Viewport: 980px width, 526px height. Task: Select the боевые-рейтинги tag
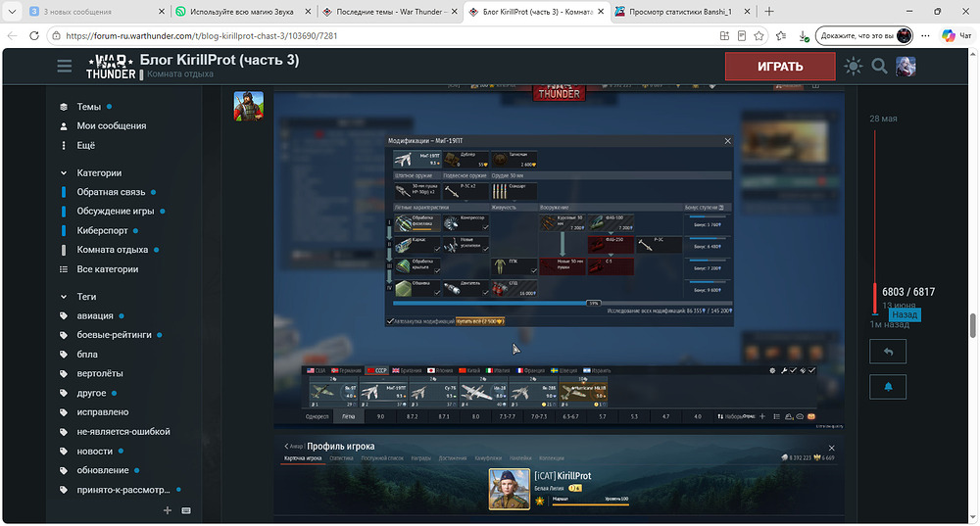[114, 335]
